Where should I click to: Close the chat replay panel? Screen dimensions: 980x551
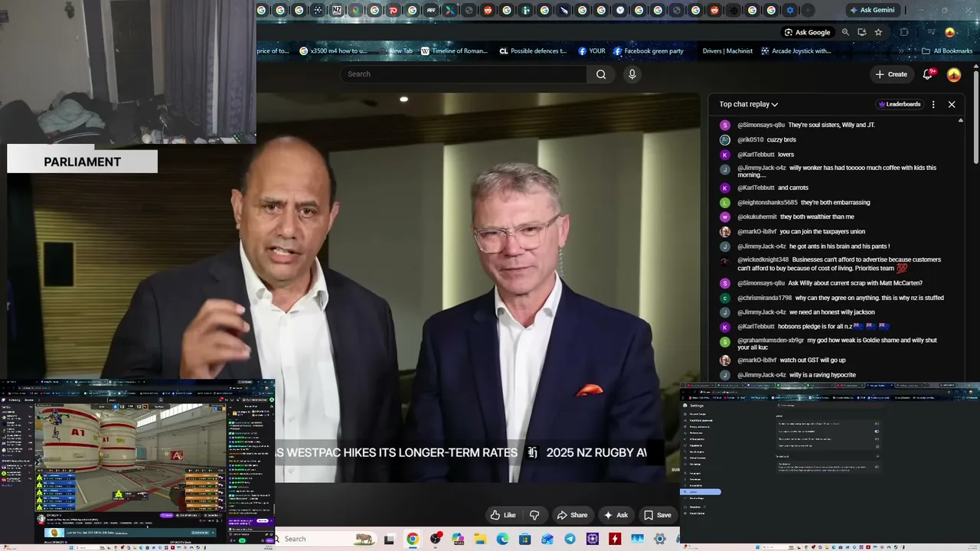(x=952, y=104)
